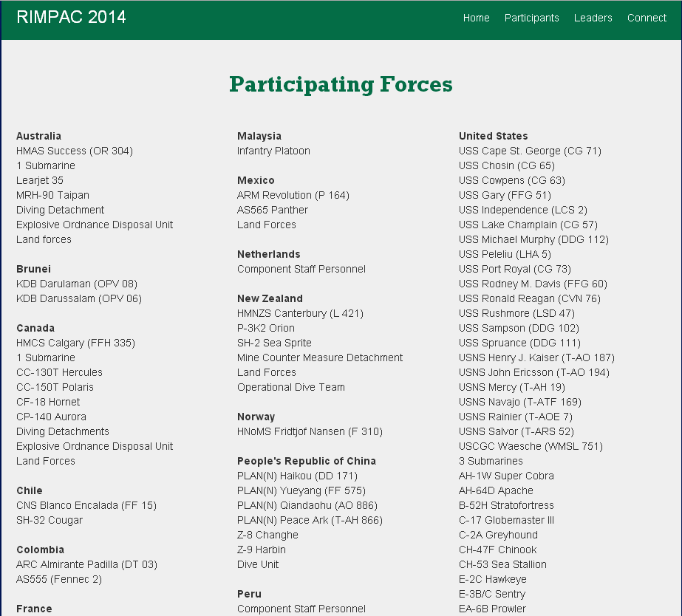Go to the Participants page

click(531, 18)
